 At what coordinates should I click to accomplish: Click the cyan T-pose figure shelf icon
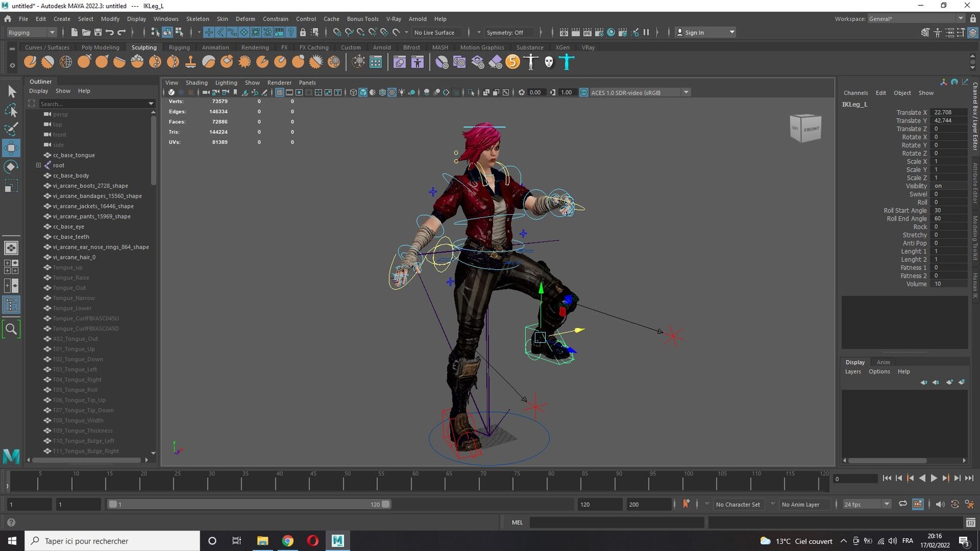[567, 61]
